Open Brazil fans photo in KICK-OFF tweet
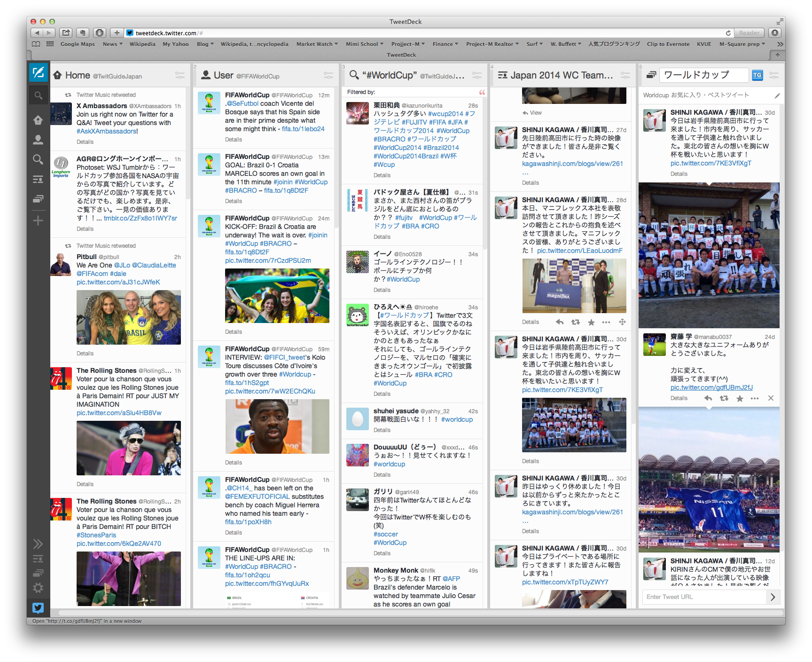Viewport: 812px width, 662px height. click(x=277, y=296)
